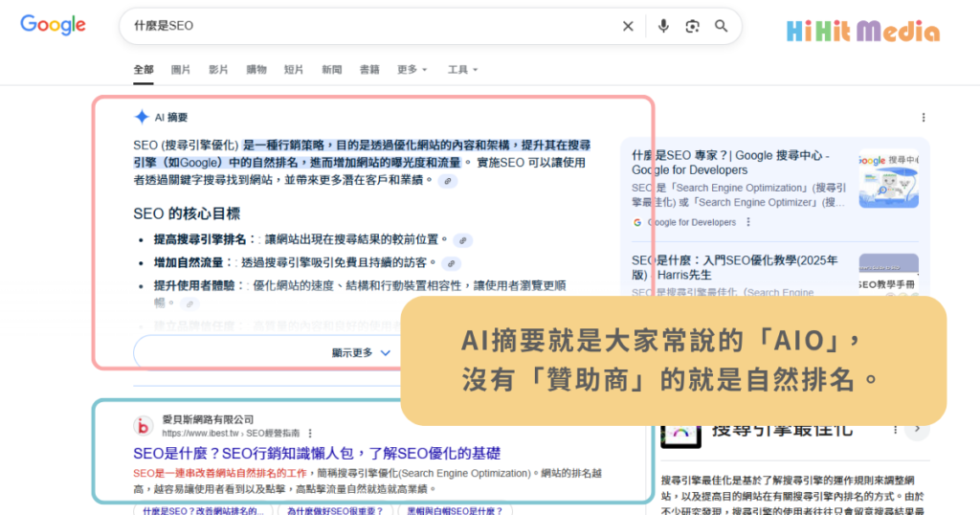The image size is (980, 515).
Task: Expand the 更多 search filter dropdown
Action: click(x=412, y=70)
